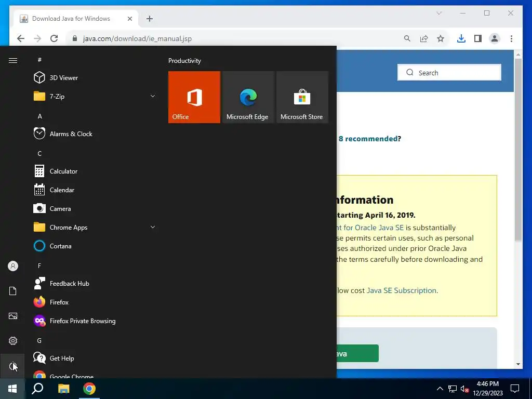Go back in Chrome
Viewport: 532px width, 399px height.
click(21, 38)
